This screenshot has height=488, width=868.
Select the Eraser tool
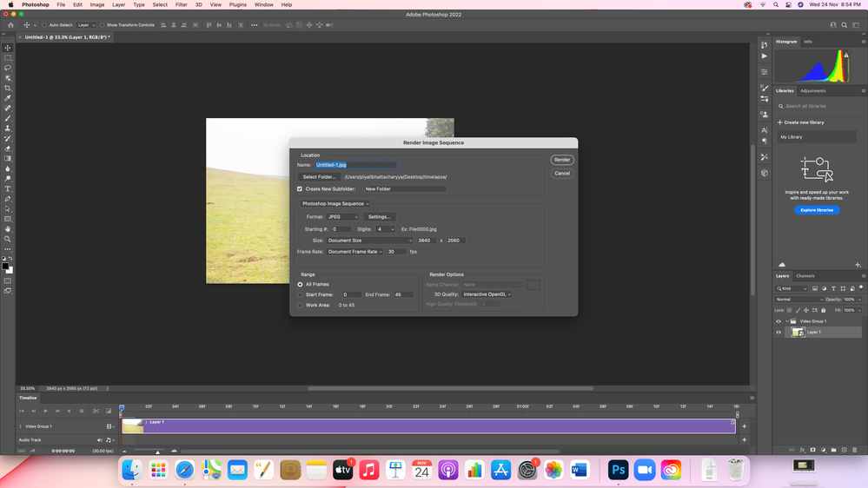pyautogui.click(x=8, y=148)
